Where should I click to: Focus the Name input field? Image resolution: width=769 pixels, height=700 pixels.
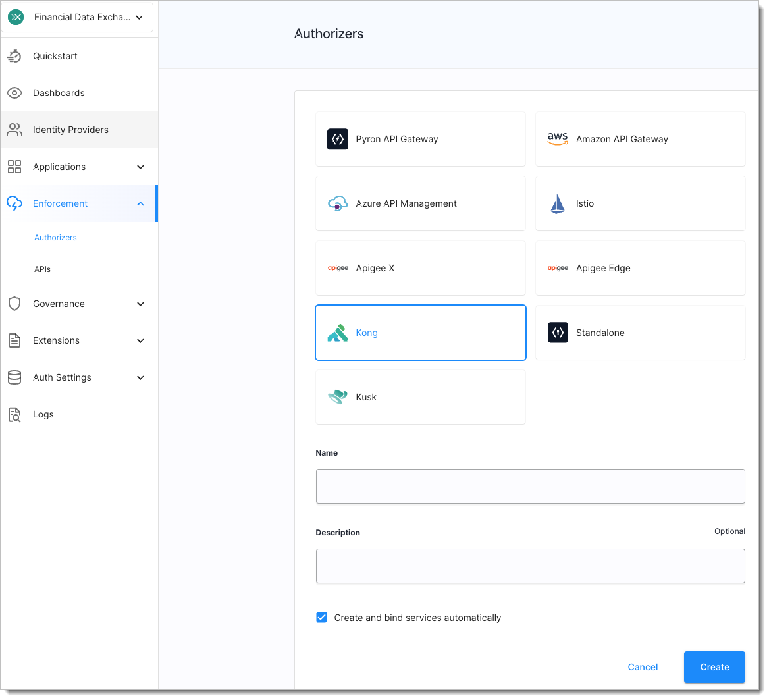(x=530, y=487)
